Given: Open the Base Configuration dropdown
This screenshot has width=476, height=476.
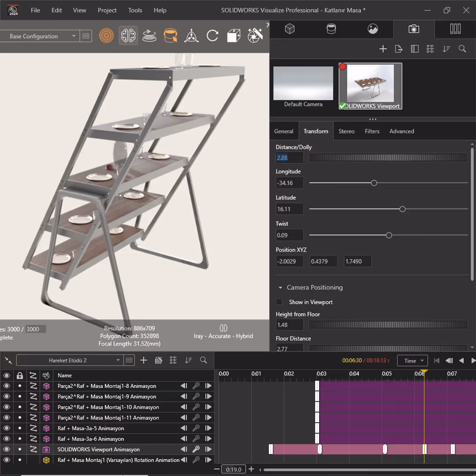Looking at the screenshot, I should point(40,36).
